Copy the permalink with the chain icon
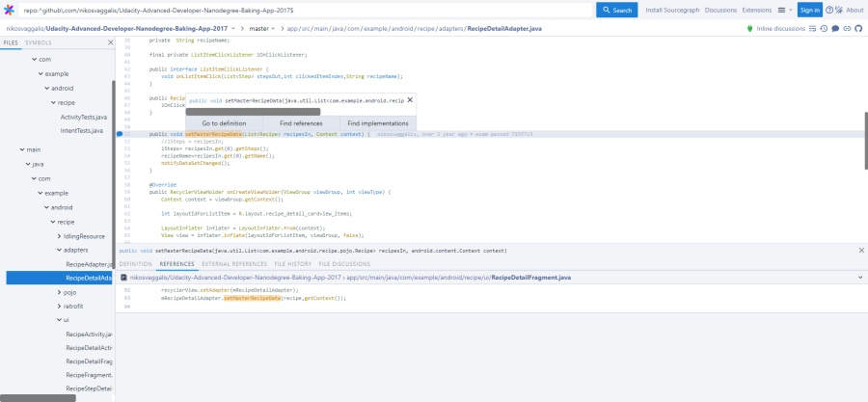This screenshot has width=868, height=402. pyautogui.click(x=847, y=28)
